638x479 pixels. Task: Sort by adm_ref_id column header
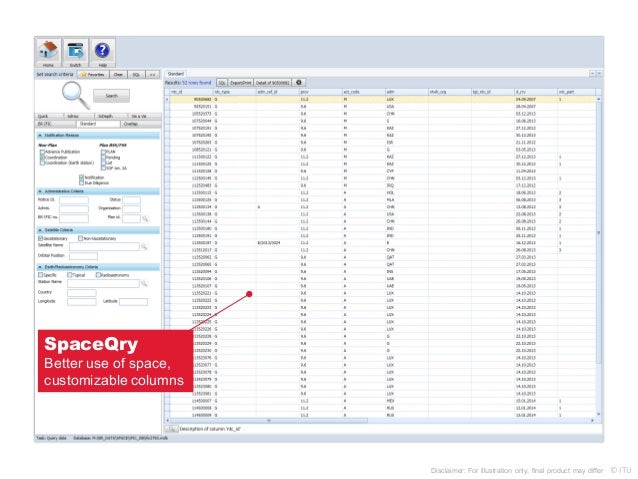(277, 92)
